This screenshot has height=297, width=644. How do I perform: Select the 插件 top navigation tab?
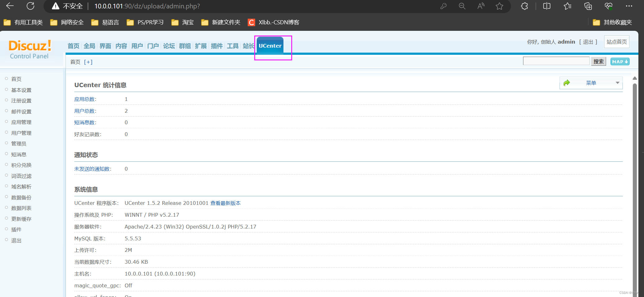(217, 46)
